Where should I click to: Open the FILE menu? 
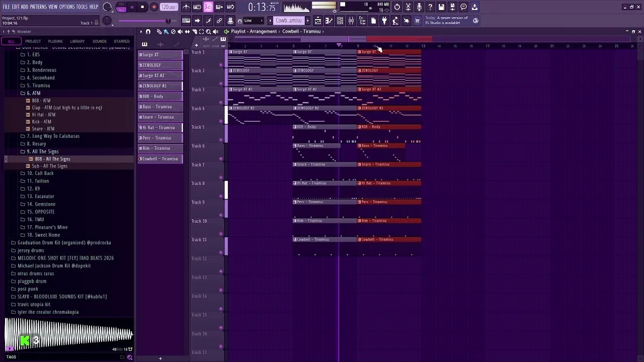7,7
